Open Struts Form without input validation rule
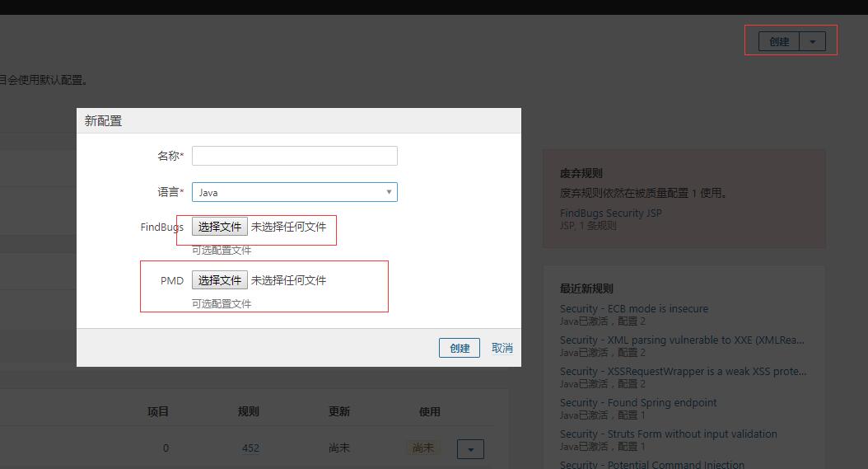Viewport: 868px width, 469px height. coord(668,434)
